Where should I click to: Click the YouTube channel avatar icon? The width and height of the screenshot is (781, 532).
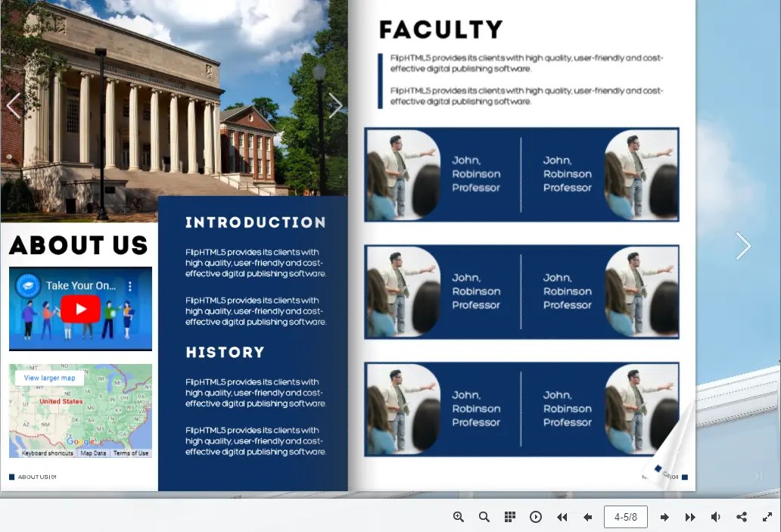(x=28, y=286)
